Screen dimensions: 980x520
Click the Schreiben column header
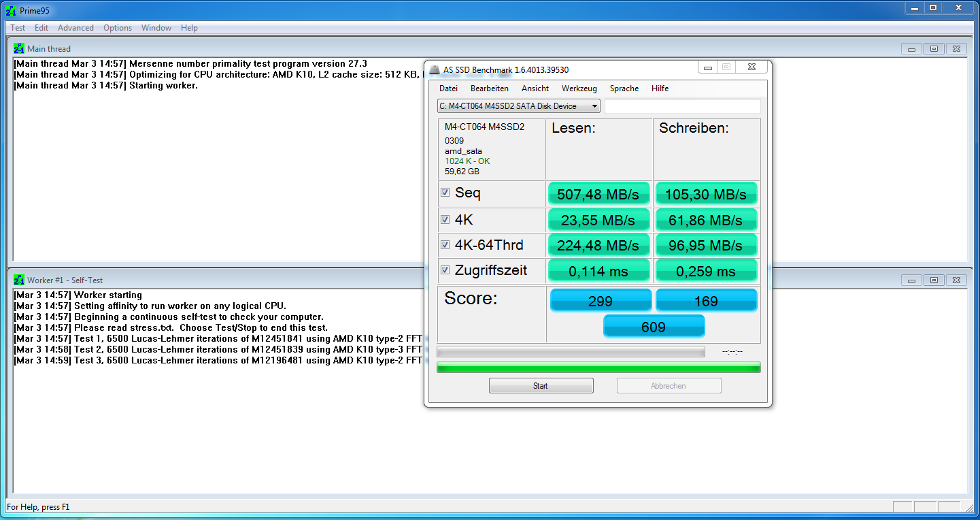694,129
